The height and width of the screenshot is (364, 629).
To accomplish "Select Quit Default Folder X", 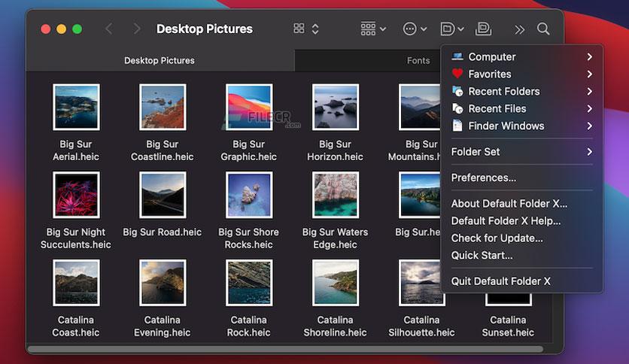I will pos(521,281).
